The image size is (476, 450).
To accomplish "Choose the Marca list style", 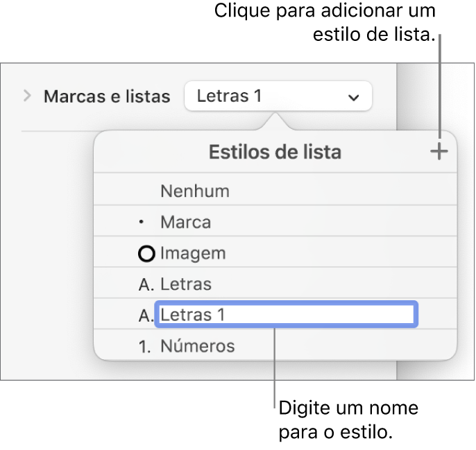I will coord(185,223).
